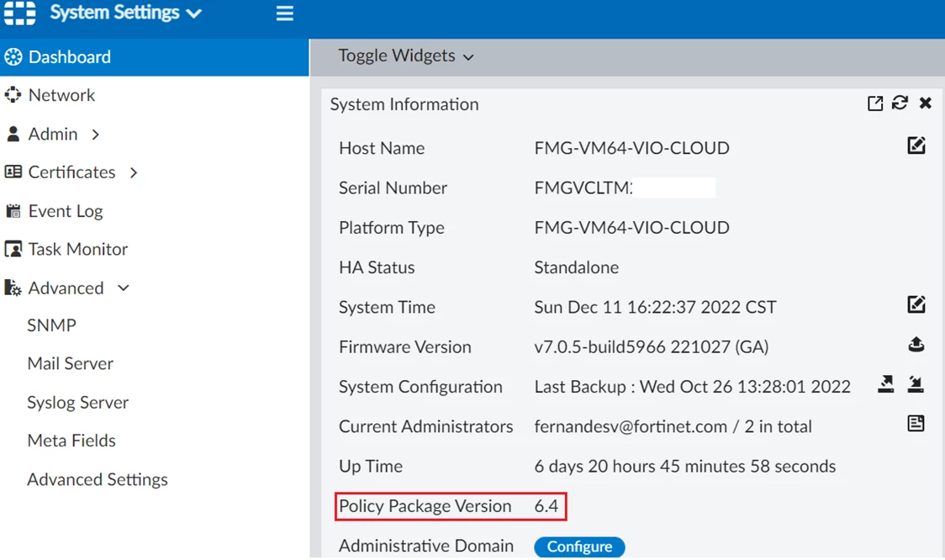Back up the system configuration icon
Image resolution: width=945 pixels, height=560 pixels.
[886, 384]
